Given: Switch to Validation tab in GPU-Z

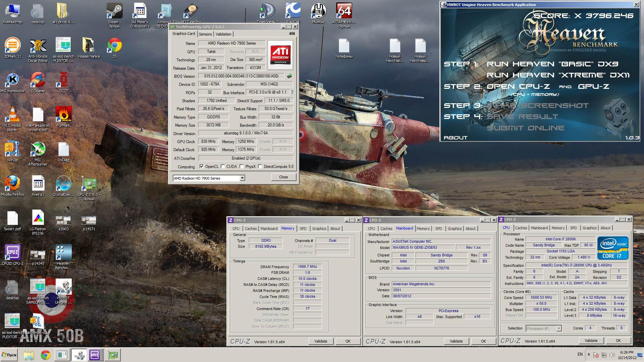Looking at the screenshot, I should (x=223, y=34).
